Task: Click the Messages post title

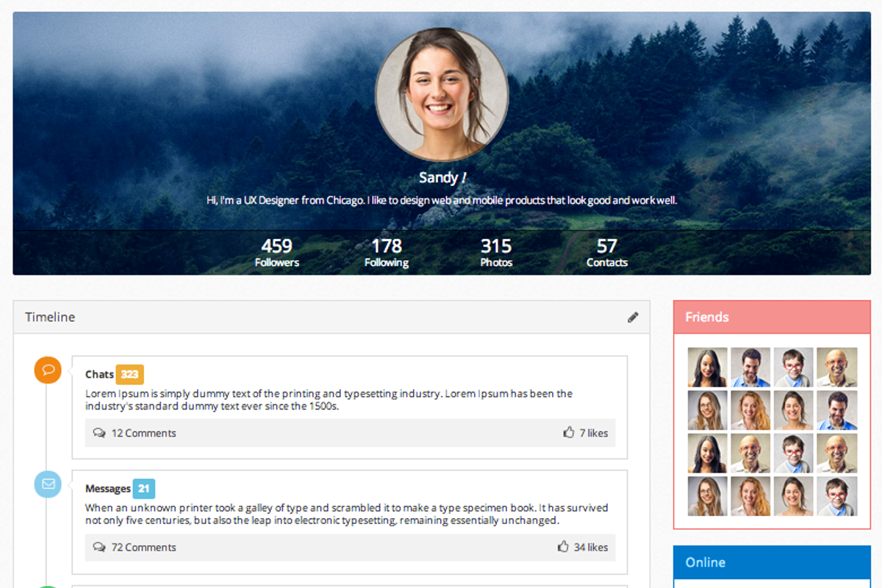Action: [x=107, y=489]
